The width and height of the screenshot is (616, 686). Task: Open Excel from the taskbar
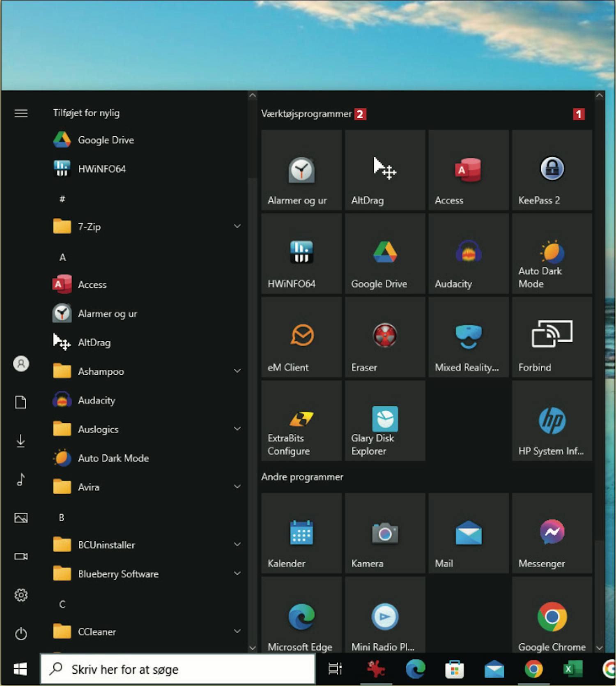572,669
